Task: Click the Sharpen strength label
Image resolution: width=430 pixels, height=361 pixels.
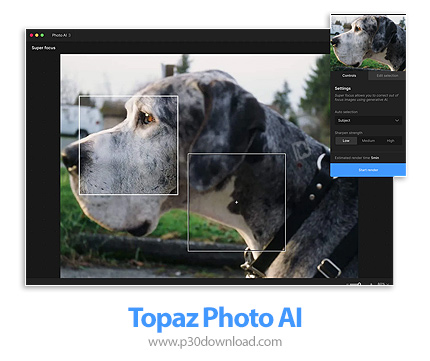Action: [349, 133]
